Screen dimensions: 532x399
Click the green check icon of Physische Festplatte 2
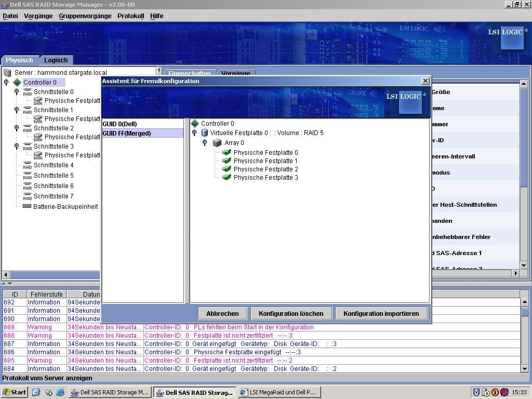[227, 169]
